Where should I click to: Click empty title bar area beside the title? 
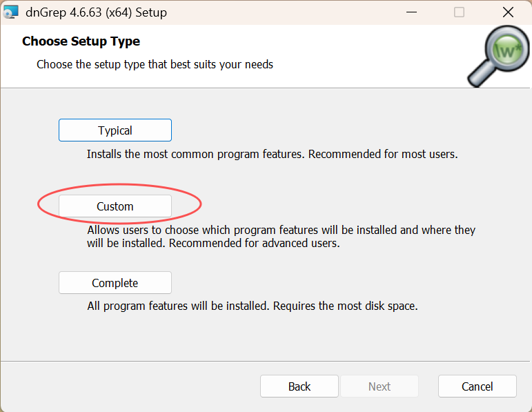pyautogui.click(x=290, y=12)
